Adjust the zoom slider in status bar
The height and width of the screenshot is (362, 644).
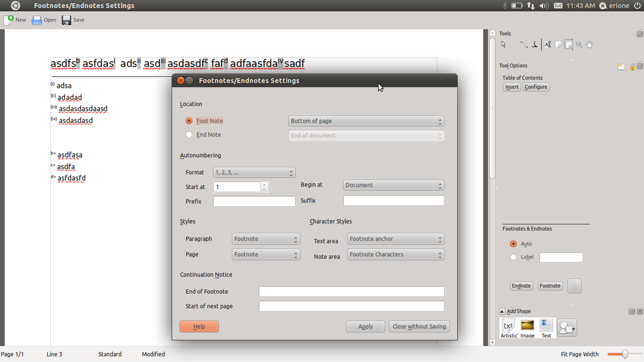click(x=624, y=354)
